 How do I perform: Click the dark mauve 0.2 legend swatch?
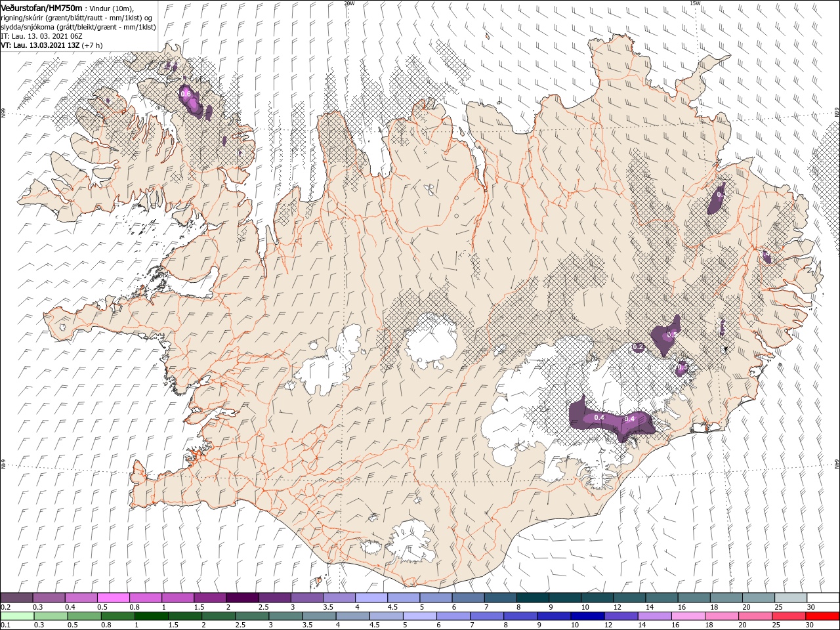pos(17,598)
